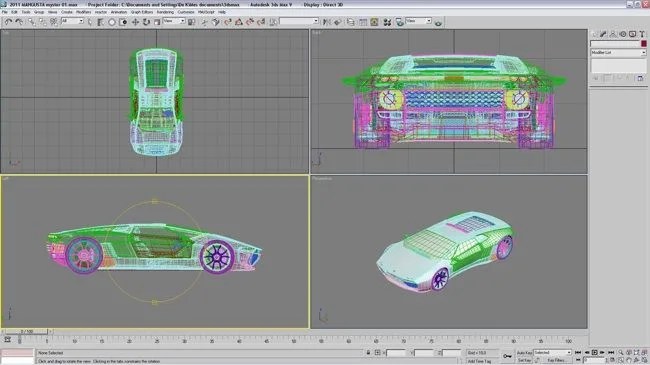Open the render type View dropdown

[418, 21]
